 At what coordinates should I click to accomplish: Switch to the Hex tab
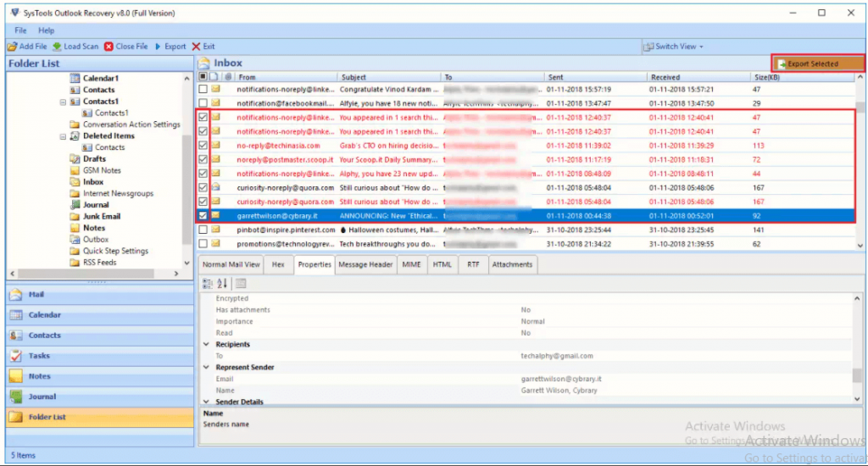tap(278, 264)
